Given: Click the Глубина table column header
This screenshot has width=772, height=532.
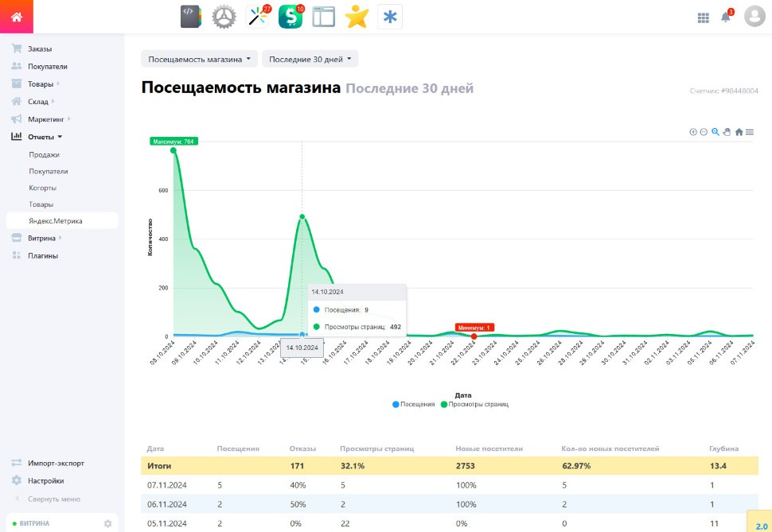Looking at the screenshot, I should coord(723,449).
